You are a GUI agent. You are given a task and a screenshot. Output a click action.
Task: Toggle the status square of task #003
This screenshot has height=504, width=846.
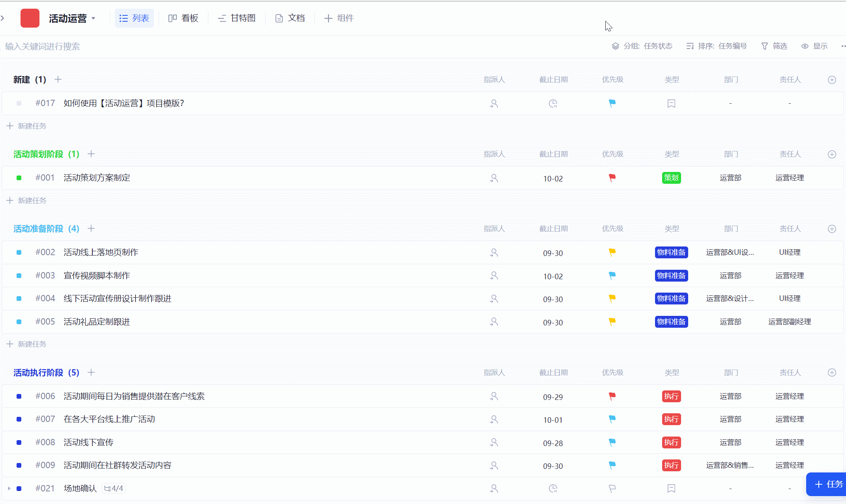pyautogui.click(x=19, y=276)
